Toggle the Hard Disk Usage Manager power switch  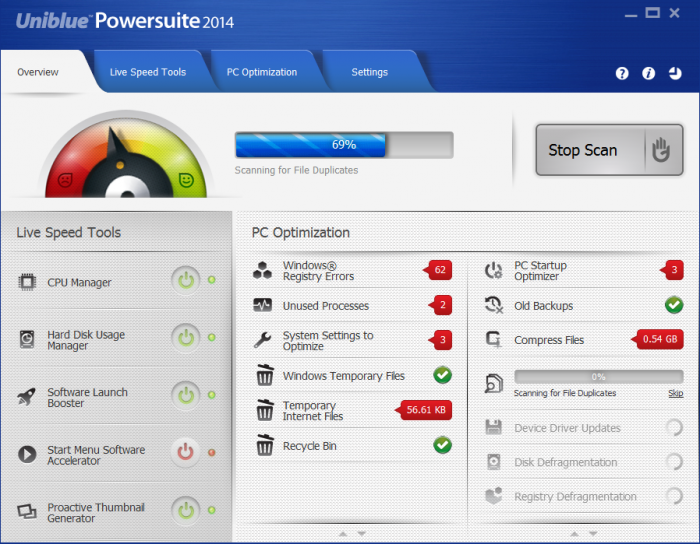[x=186, y=338]
